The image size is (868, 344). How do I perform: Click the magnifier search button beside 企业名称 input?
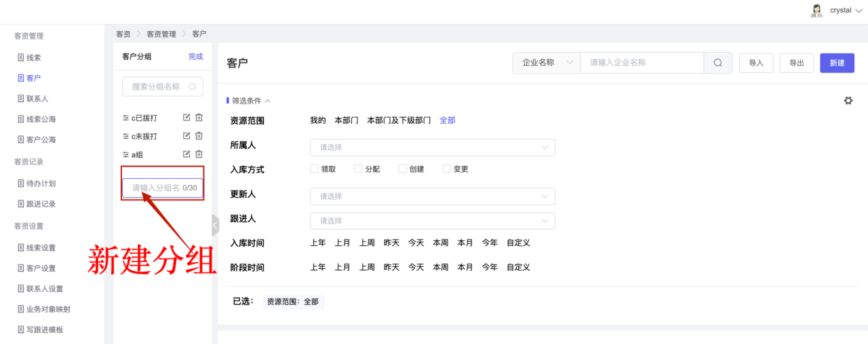(717, 63)
